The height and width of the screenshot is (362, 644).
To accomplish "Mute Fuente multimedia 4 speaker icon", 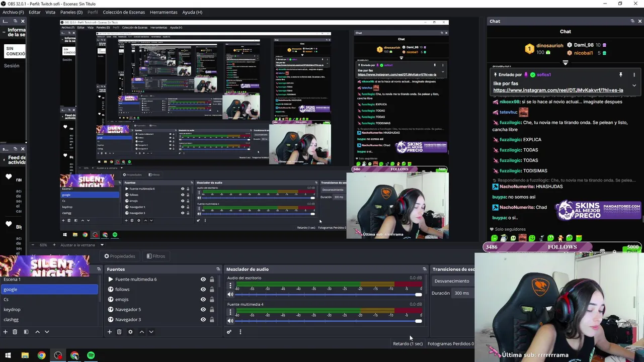I will [230, 321].
